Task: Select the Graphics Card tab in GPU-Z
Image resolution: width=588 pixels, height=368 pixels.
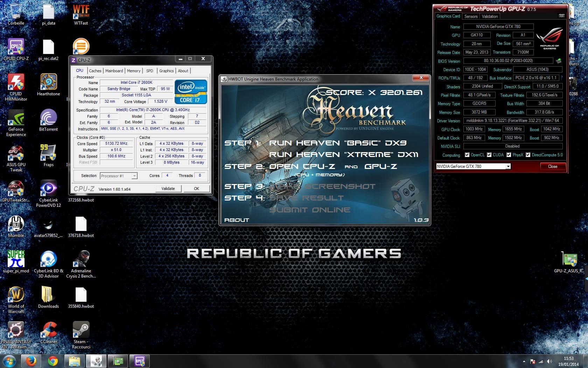Action: [x=448, y=16]
